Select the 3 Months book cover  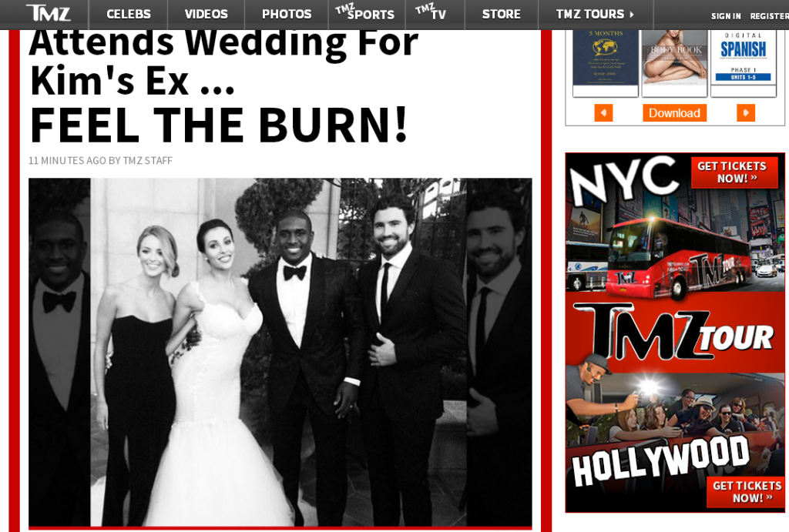pyautogui.click(x=606, y=63)
